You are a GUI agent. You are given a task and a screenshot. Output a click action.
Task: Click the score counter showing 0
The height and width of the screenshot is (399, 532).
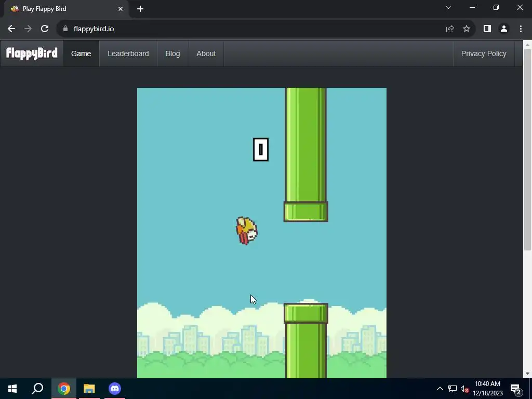261,149
